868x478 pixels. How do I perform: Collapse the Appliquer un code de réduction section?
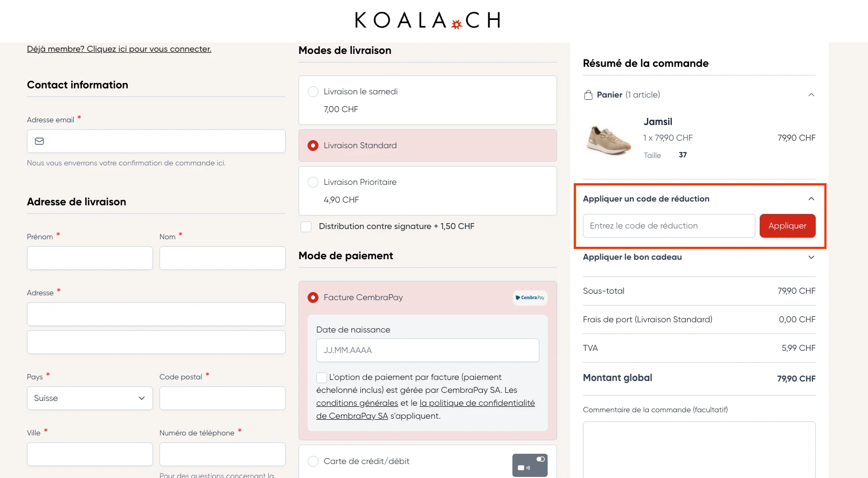pyautogui.click(x=811, y=198)
